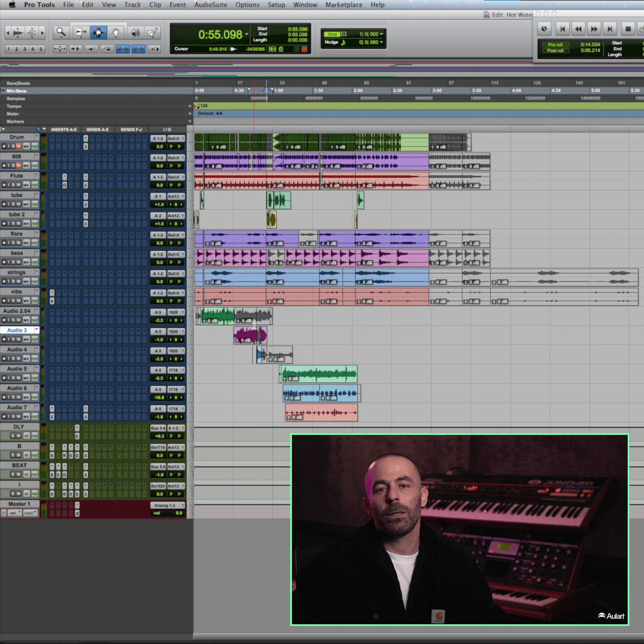Unmute the Drum track
644x644 pixels.
[x=18, y=146]
